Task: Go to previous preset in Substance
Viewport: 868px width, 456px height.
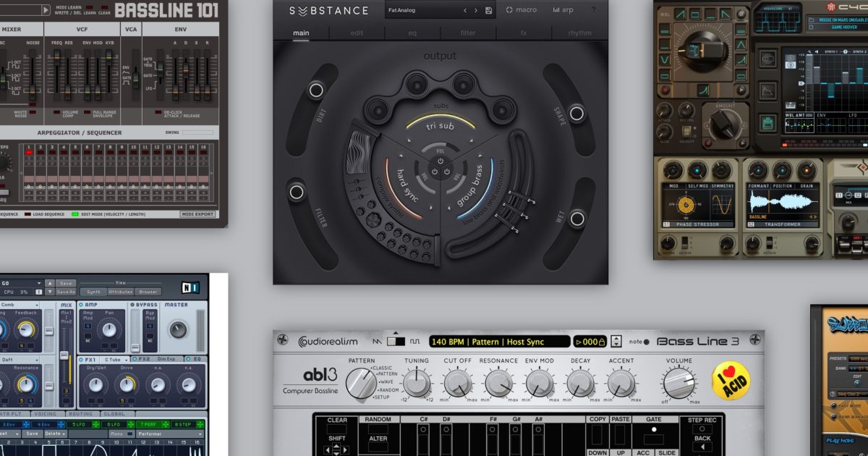Action: point(465,11)
